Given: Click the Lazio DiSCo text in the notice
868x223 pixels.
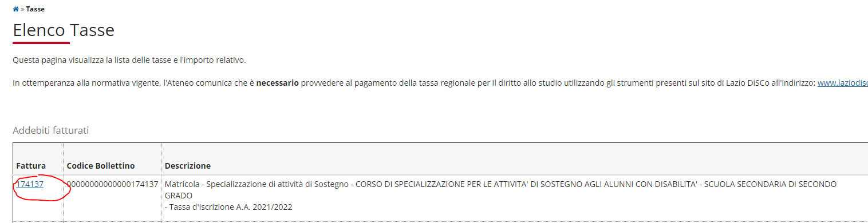Looking at the screenshot, I should [x=790, y=83].
